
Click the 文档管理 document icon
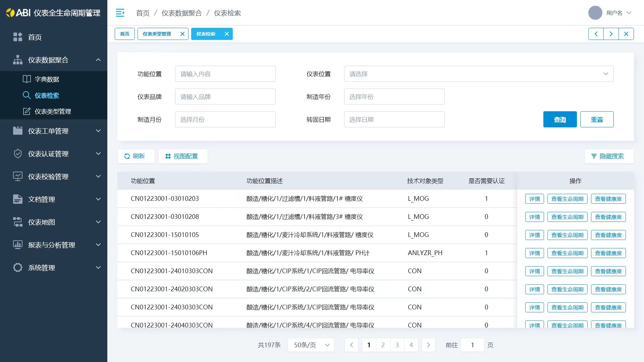tap(18, 199)
